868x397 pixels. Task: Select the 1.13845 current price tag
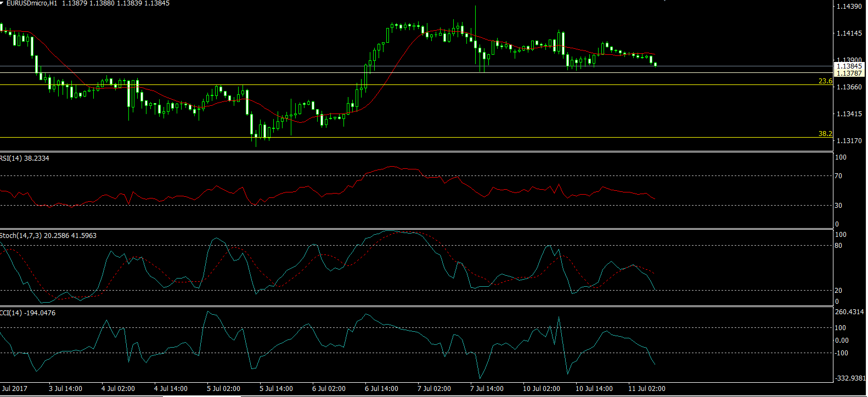click(849, 66)
